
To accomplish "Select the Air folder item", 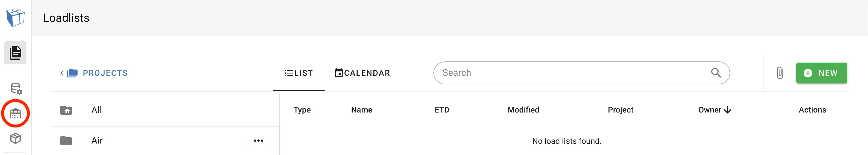I will click(97, 141).
